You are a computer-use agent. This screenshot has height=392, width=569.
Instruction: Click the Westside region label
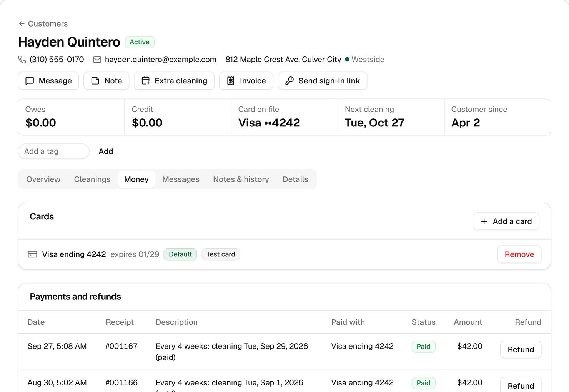pos(368,60)
